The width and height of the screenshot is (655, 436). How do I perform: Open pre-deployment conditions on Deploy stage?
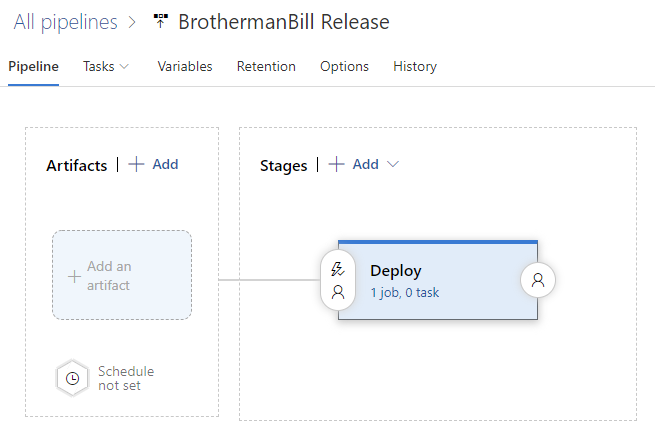(338, 280)
